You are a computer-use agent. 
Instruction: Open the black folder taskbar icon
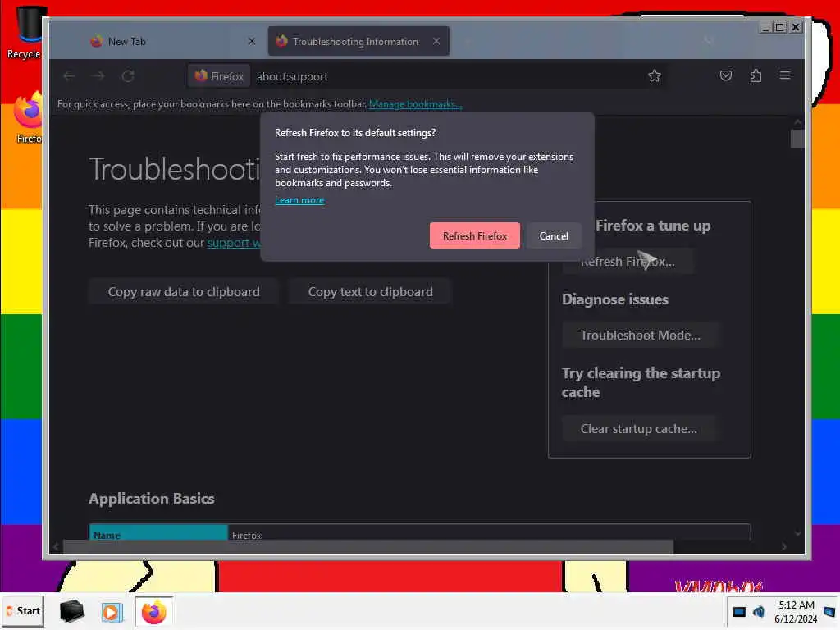pyautogui.click(x=71, y=611)
